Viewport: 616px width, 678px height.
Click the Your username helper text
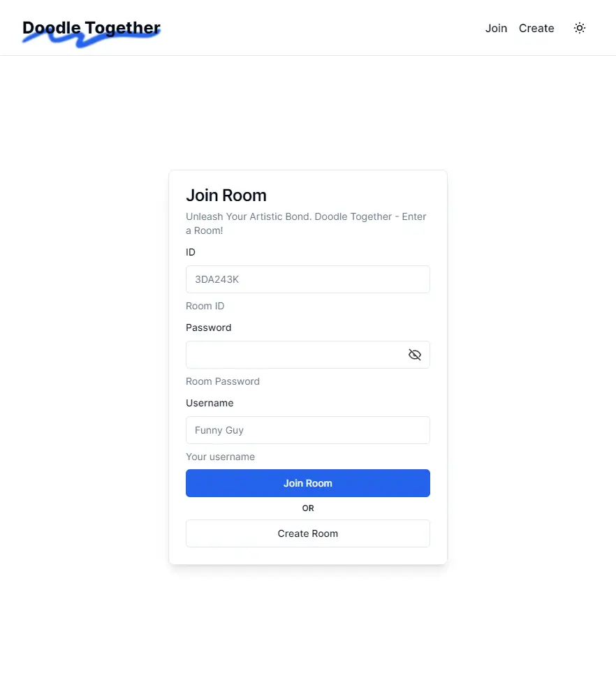pyautogui.click(x=220, y=457)
